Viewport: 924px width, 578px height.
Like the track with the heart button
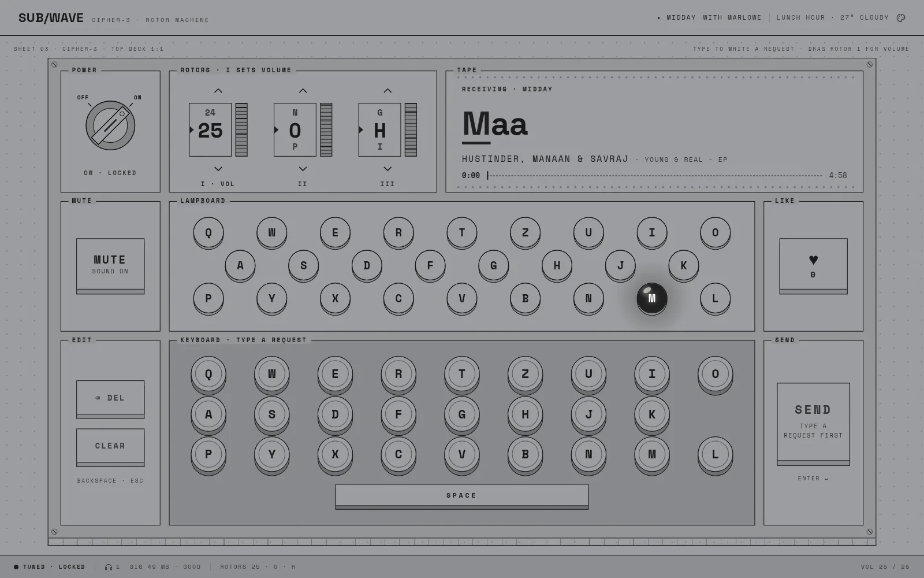pos(813,266)
